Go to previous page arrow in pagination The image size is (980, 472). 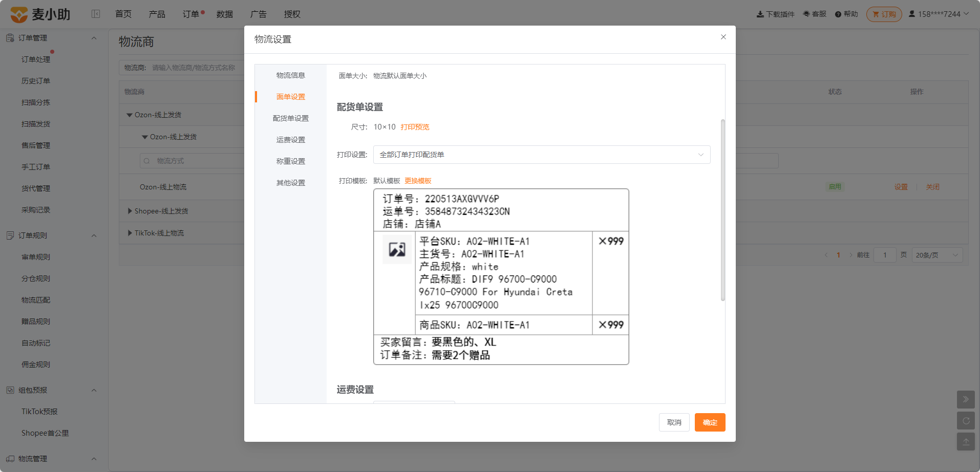pyautogui.click(x=826, y=255)
